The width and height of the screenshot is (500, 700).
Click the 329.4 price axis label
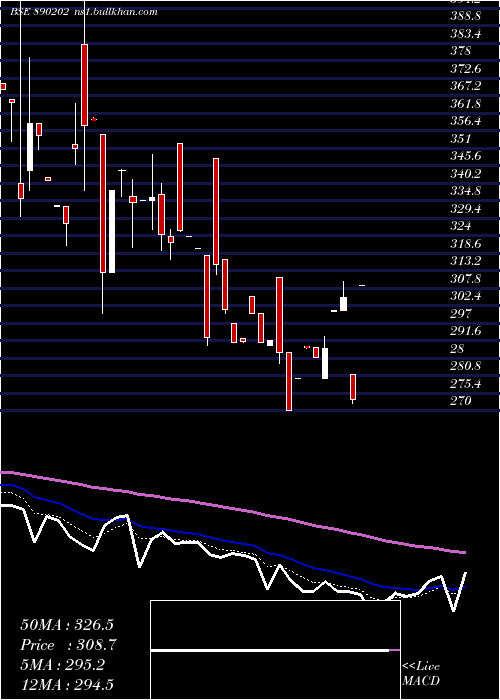tap(466, 208)
